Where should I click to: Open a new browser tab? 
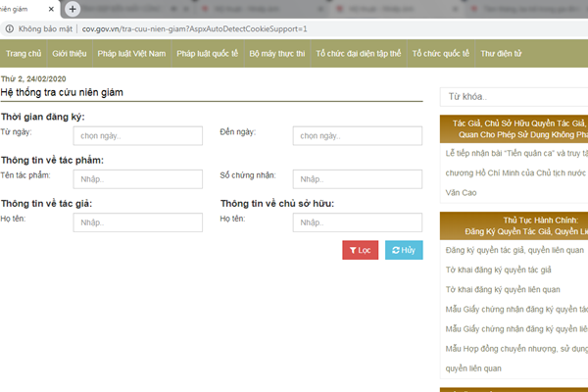click(73, 9)
